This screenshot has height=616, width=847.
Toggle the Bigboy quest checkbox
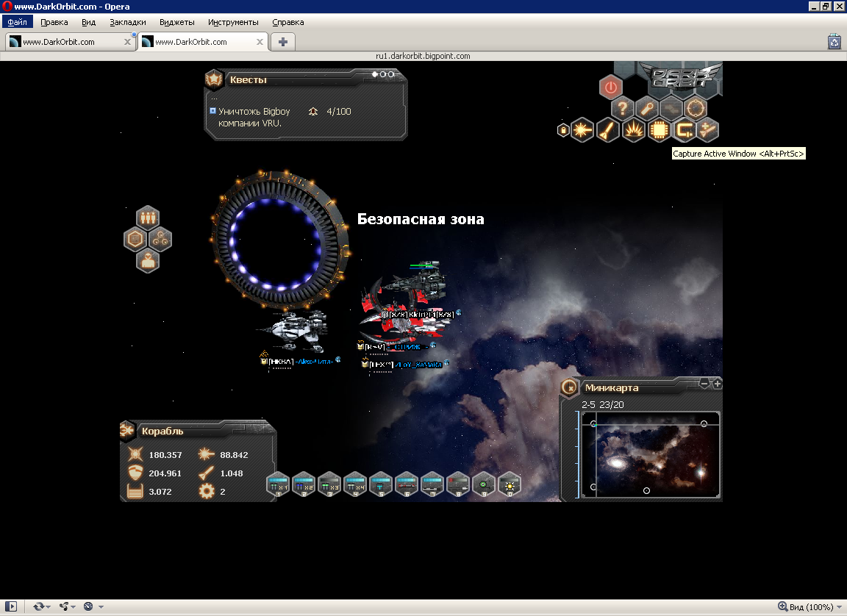212,111
